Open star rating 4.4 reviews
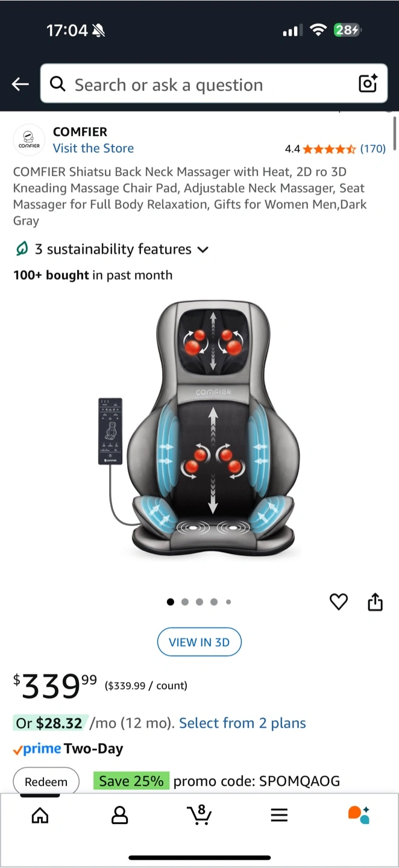 point(335,149)
